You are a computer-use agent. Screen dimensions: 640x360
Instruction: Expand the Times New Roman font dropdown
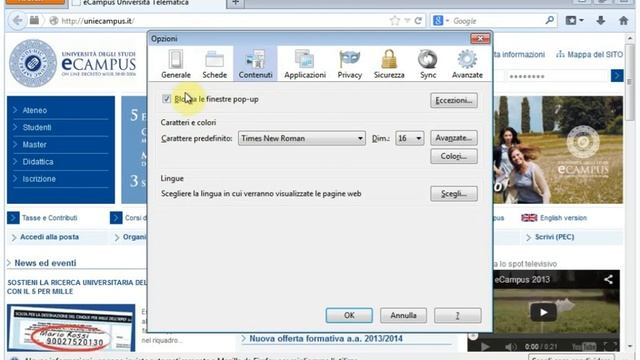[302, 138]
